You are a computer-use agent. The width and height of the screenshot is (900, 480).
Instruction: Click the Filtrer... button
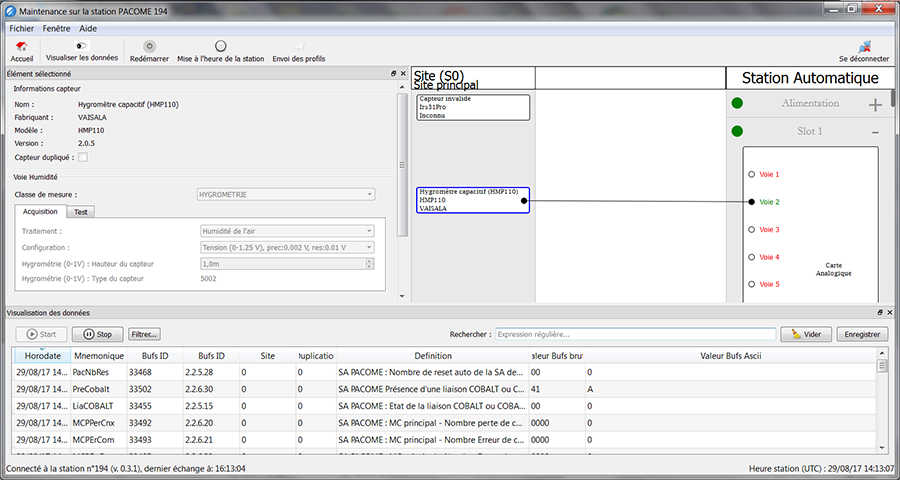pos(144,334)
